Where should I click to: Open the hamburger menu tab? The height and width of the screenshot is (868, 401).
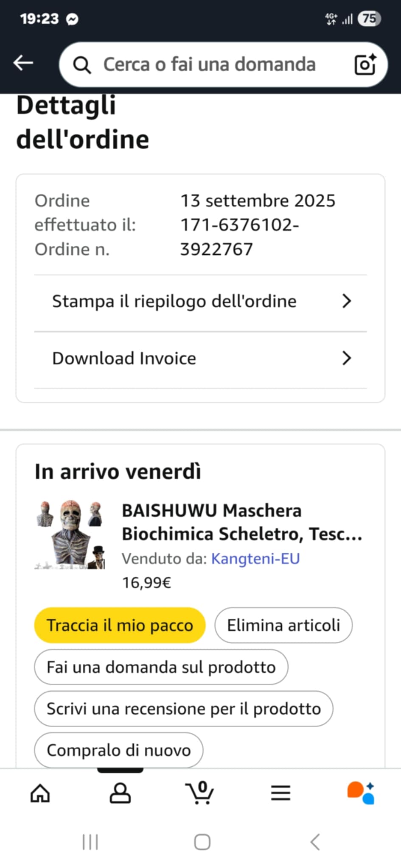point(280,793)
